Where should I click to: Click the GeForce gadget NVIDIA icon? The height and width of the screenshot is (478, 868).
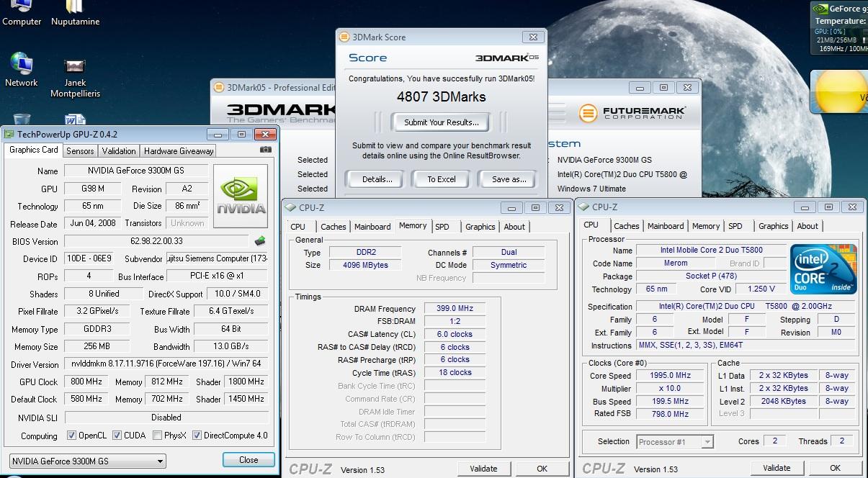820,9
